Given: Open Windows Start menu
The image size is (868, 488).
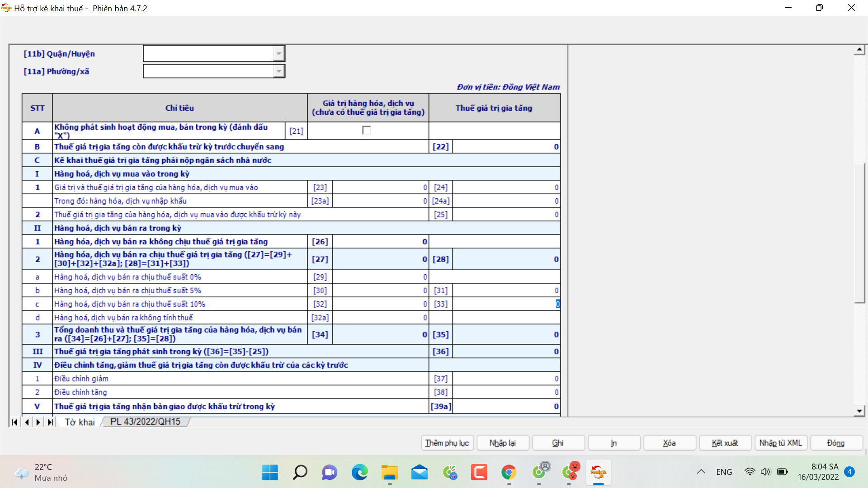Looking at the screenshot, I should point(270,473).
